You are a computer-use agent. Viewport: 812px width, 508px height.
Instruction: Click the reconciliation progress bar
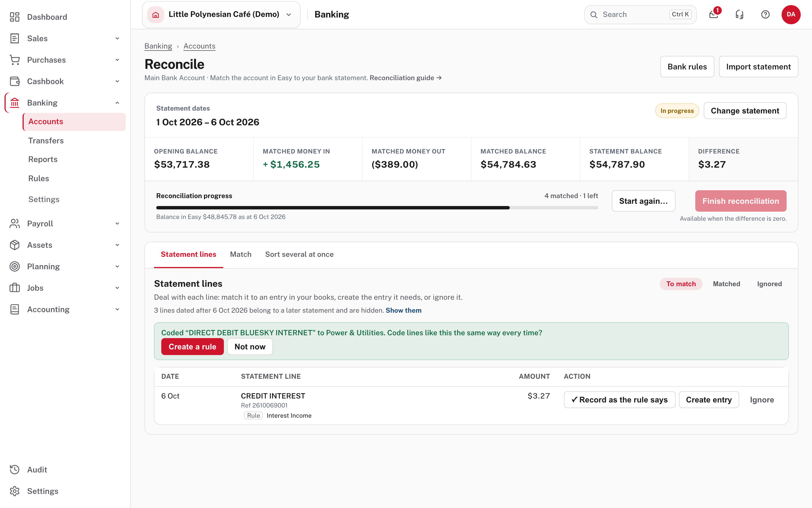[377, 208]
